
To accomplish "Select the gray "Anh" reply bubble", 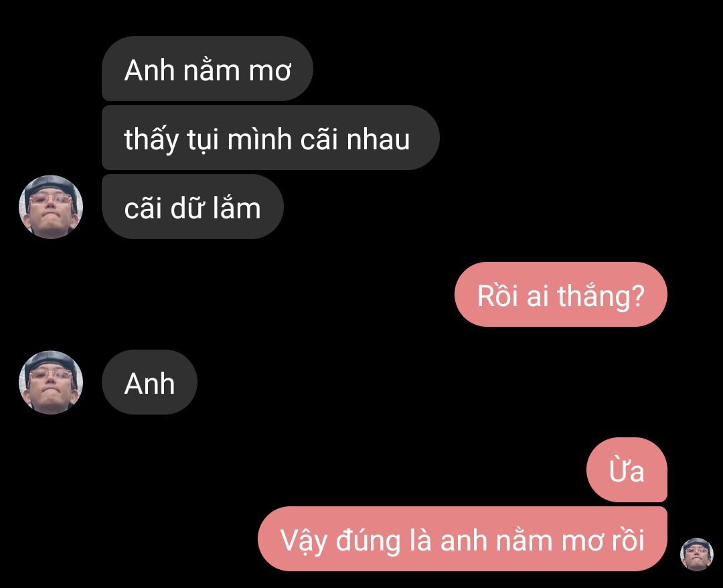I will pos(149,382).
